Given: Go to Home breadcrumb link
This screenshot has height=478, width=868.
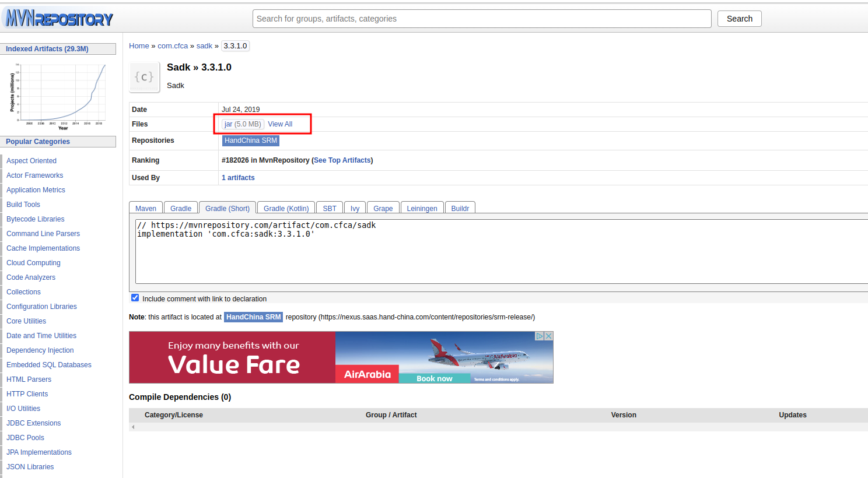Looking at the screenshot, I should coord(139,46).
